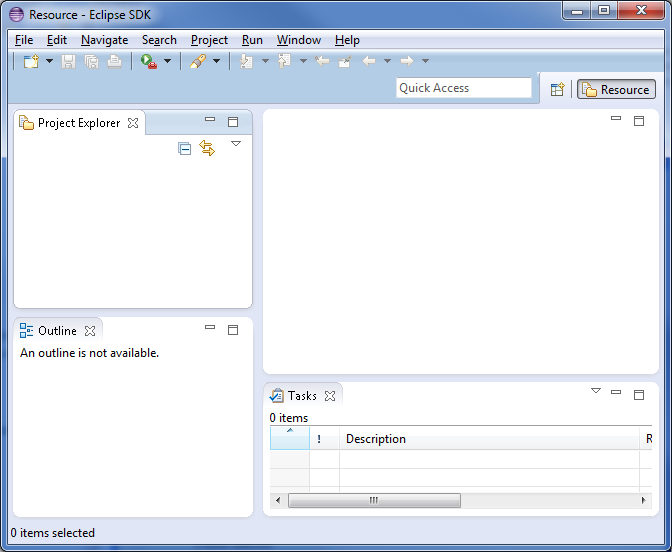Click the Save All icon
The width and height of the screenshot is (672, 552).
point(91,61)
